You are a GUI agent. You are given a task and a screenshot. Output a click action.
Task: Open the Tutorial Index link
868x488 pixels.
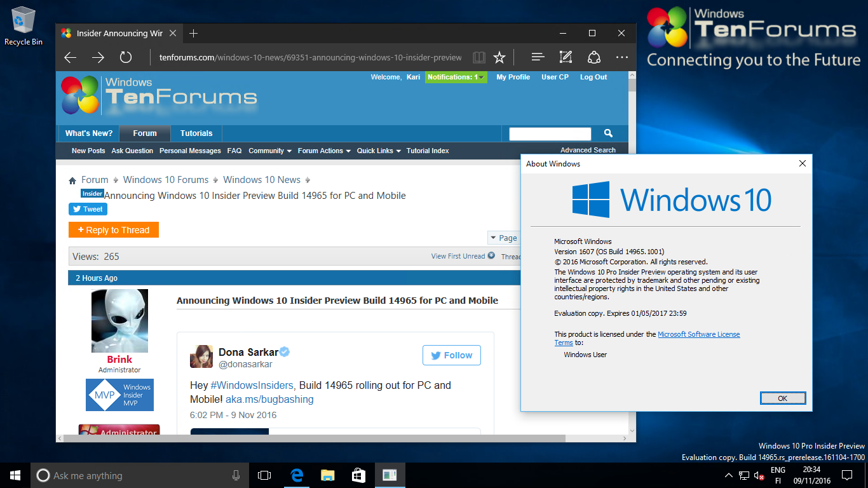[428, 151]
